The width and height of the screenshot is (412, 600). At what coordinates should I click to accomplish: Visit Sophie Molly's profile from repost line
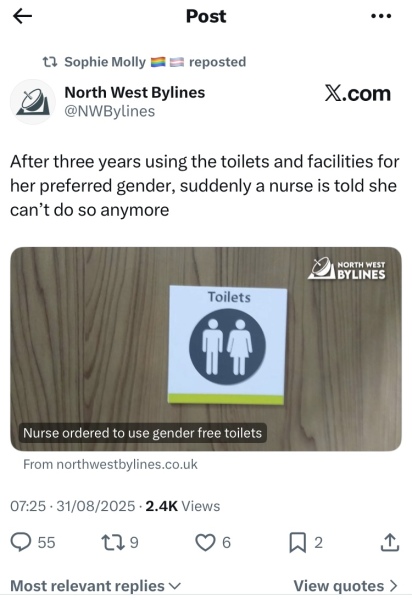click(x=105, y=62)
